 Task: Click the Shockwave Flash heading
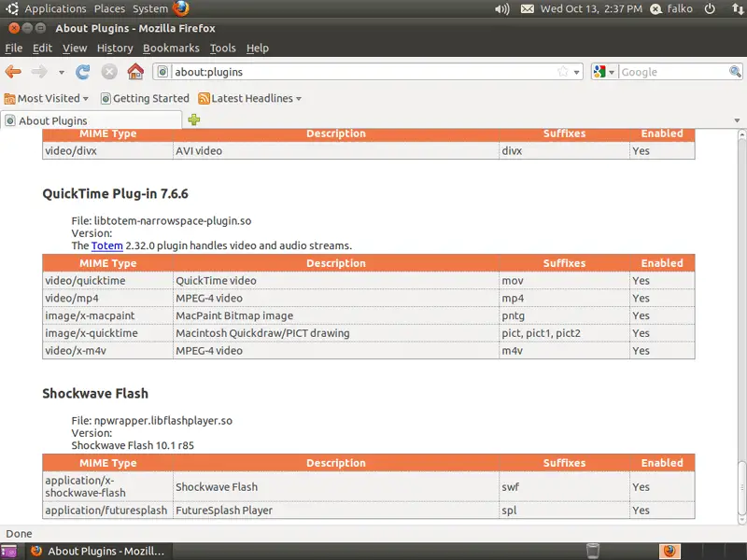[95, 393]
